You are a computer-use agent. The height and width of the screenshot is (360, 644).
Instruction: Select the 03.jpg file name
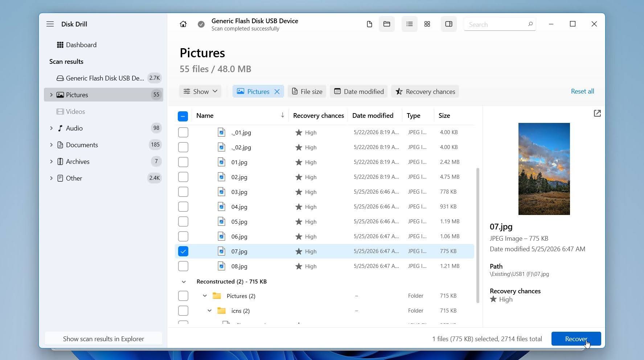click(x=239, y=192)
